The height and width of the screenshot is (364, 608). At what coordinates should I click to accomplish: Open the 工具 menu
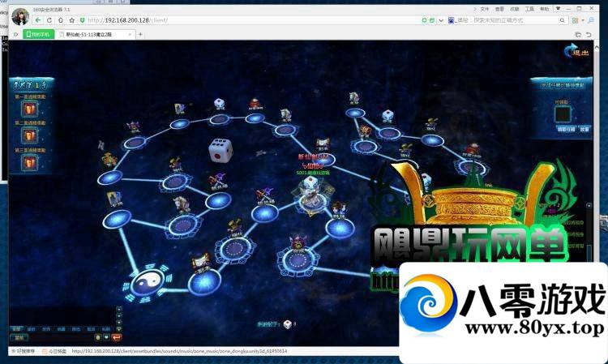tap(529, 9)
